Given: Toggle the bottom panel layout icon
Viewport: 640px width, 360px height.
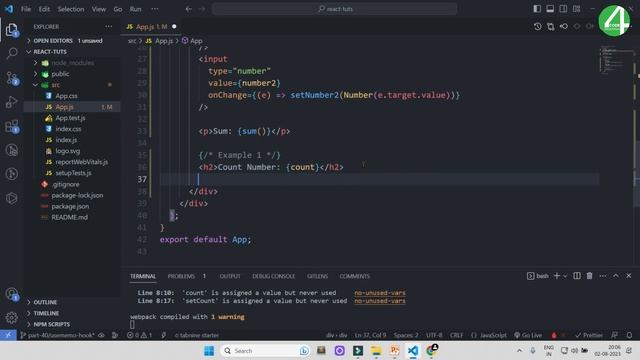Looking at the screenshot, I should pyautogui.click(x=550, y=9).
